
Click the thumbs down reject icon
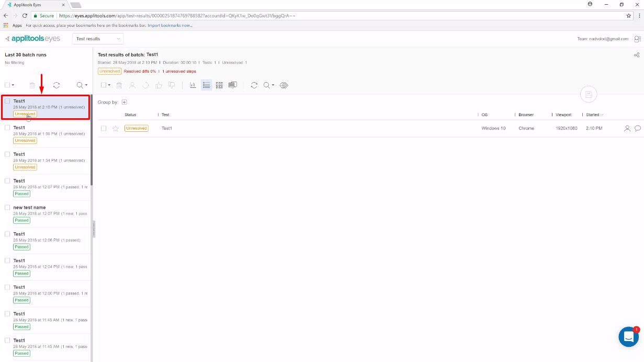pos(172,85)
